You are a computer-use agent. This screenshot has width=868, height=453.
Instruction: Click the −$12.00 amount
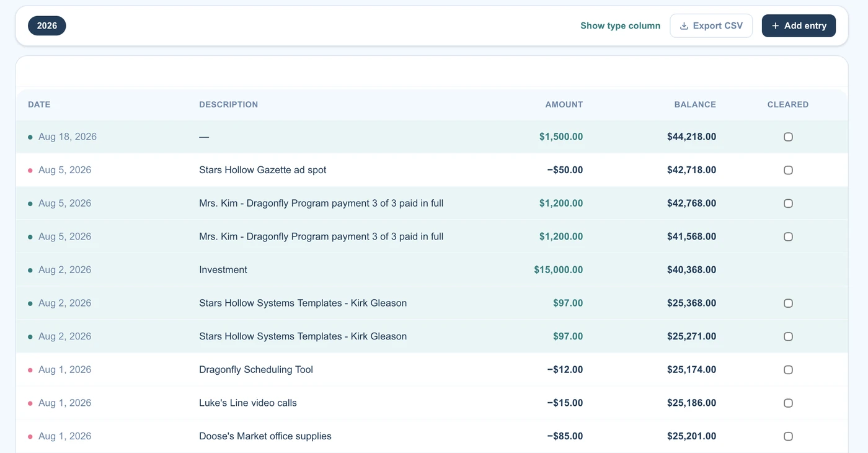click(565, 370)
